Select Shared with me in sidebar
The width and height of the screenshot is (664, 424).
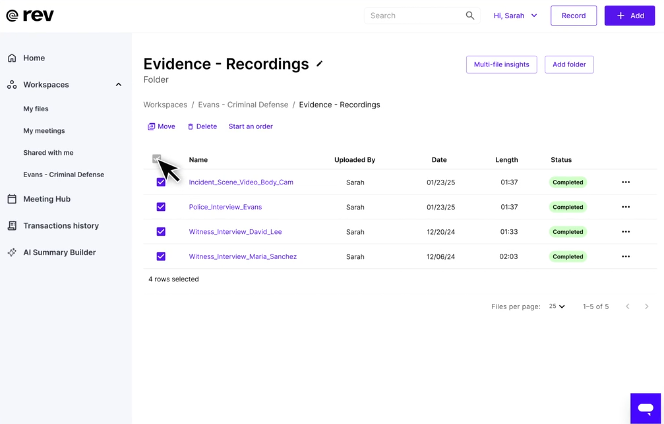(48, 153)
